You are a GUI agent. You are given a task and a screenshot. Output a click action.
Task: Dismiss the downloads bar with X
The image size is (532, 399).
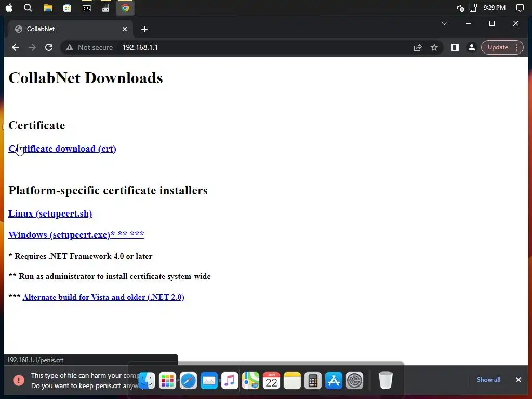[518, 380]
